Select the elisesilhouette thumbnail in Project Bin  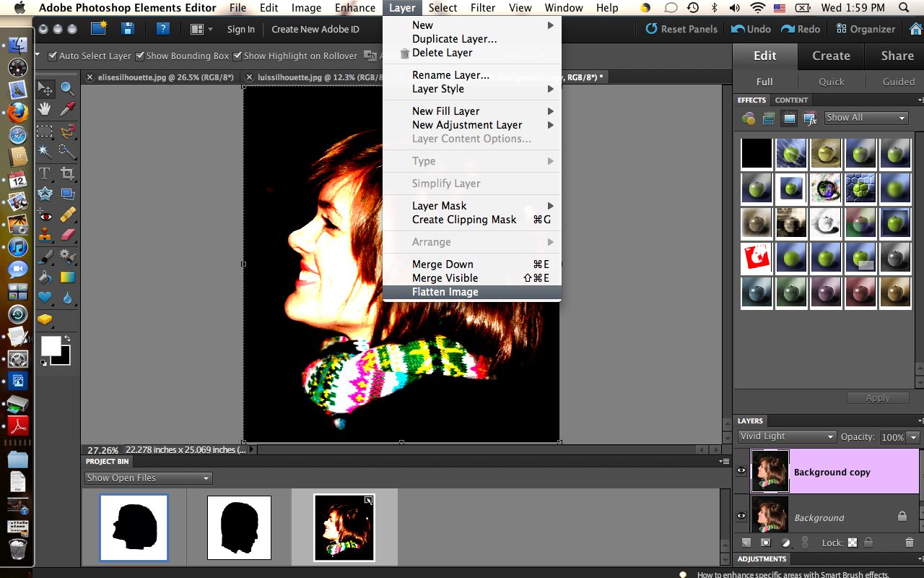[x=134, y=527]
